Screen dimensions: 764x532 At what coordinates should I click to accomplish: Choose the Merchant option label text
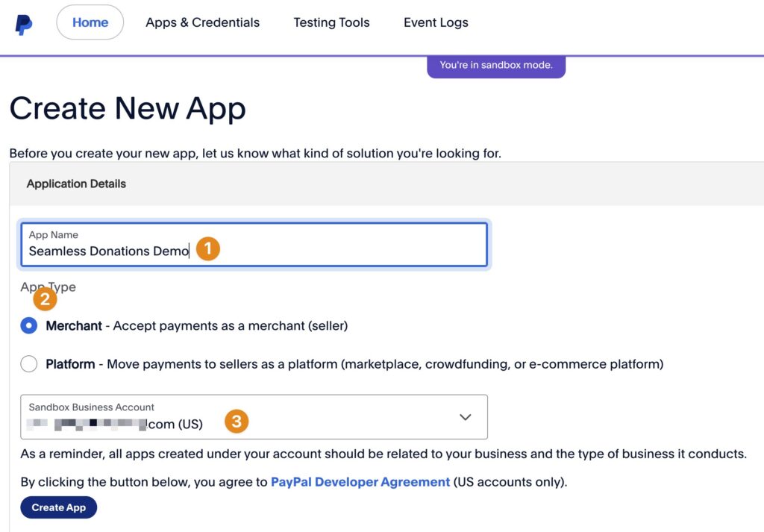74,325
